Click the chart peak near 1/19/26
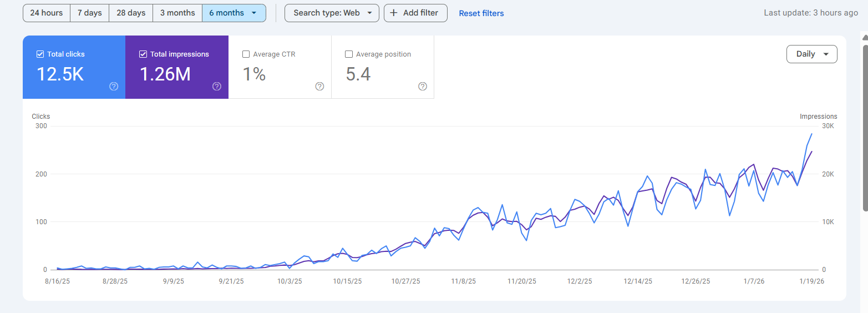Viewport: 868px width, 313px height. (812, 134)
